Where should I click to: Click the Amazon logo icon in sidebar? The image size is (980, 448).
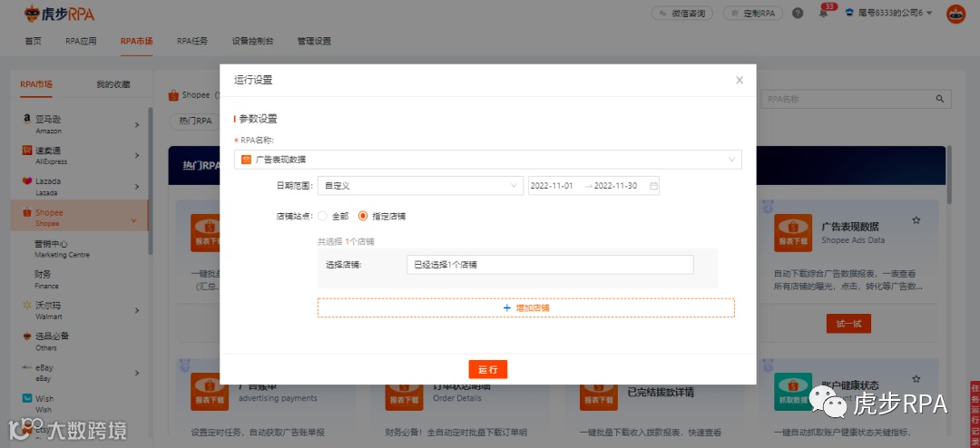27,119
